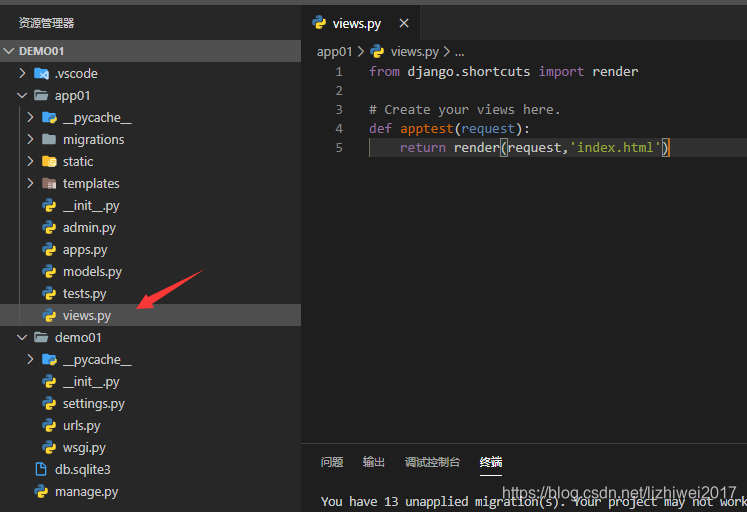Open apps.py in the file tree

(x=85, y=250)
